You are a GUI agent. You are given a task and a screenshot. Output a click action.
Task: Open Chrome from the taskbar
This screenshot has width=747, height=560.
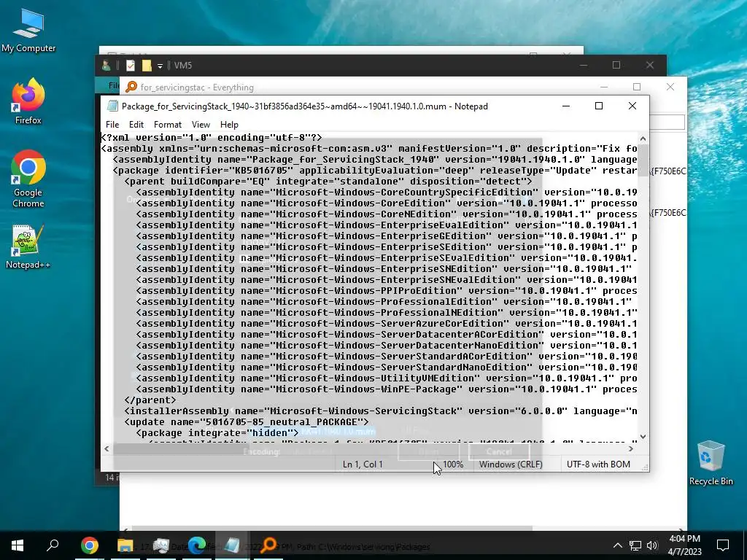(x=90, y=545)
